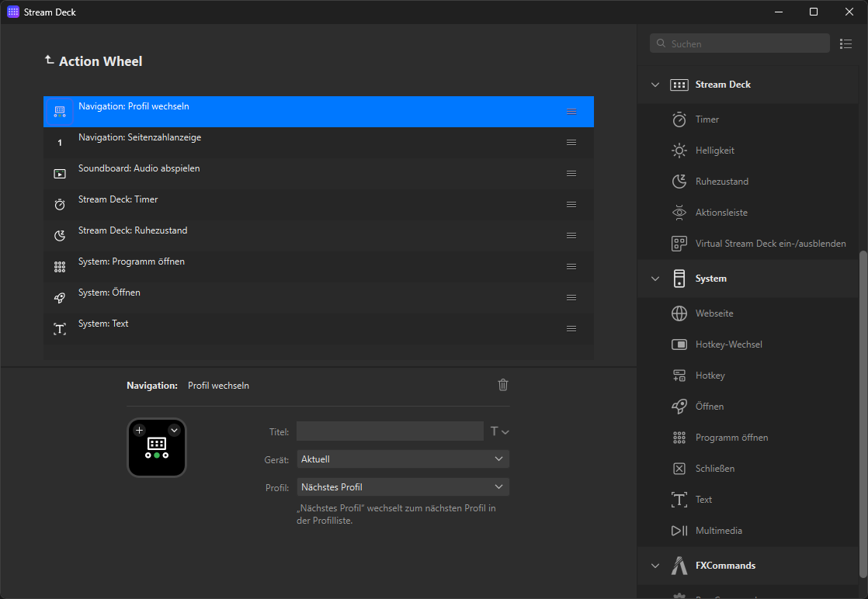This screenshot has width=868, height=599.
Task: Select the Webseite action
Action: (713, 313)
